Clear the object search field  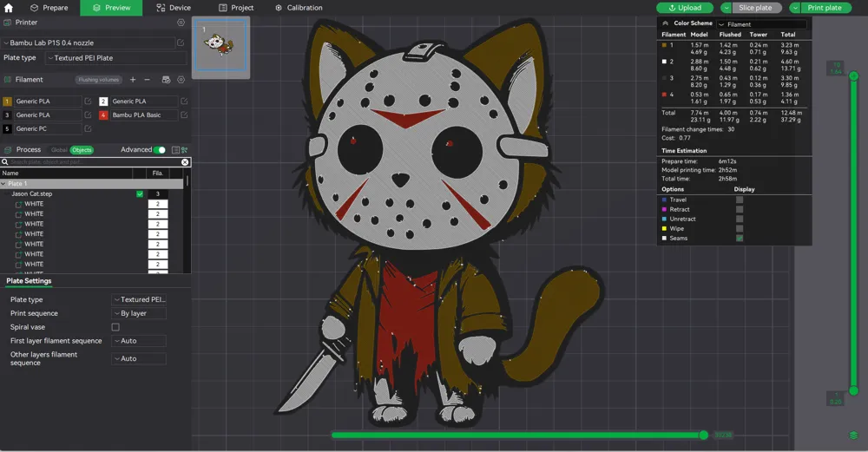click(185, 162)
